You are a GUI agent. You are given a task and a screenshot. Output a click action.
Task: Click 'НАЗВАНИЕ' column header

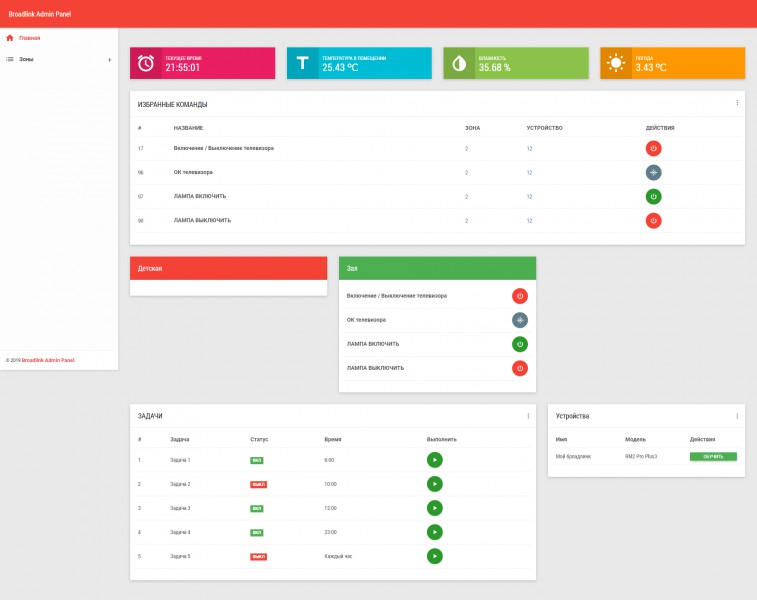[x=188, y=128]
